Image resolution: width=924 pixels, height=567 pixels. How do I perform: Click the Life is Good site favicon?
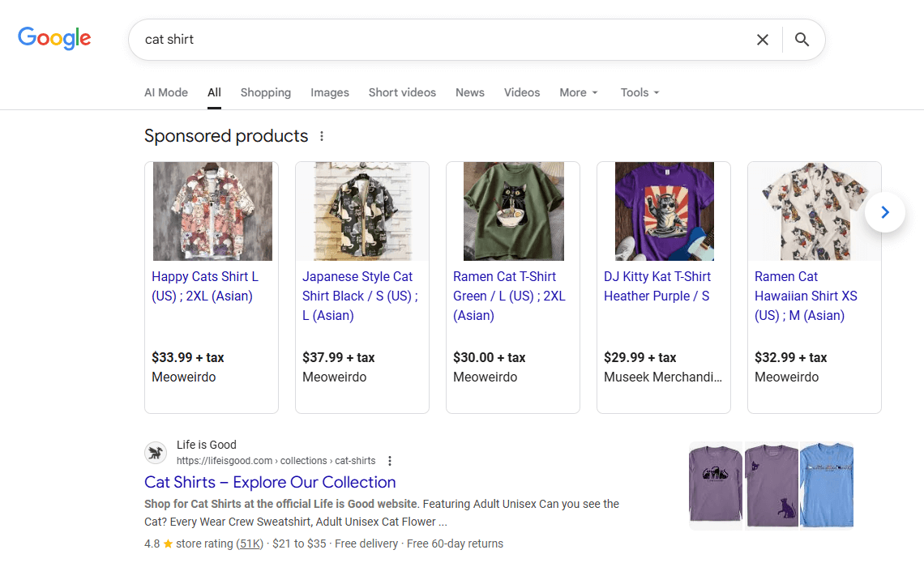[156, 453]
